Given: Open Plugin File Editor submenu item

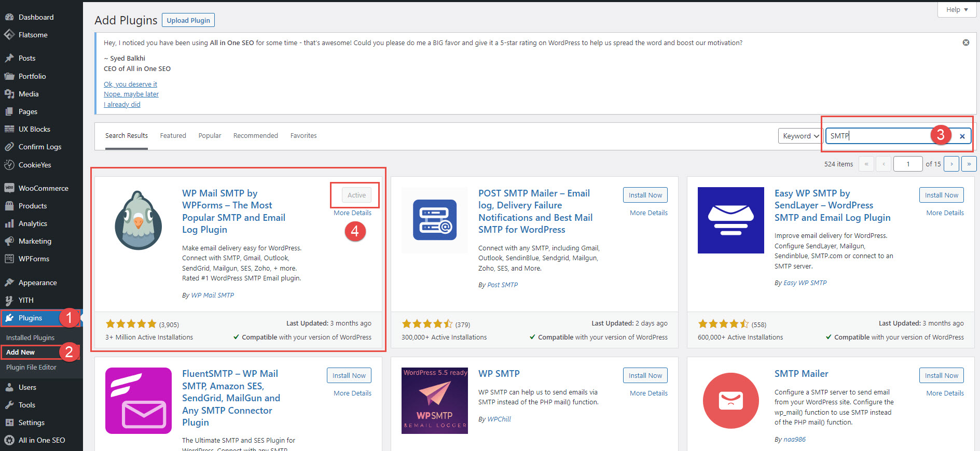Looking at the screenshot, I should [31, 367].
